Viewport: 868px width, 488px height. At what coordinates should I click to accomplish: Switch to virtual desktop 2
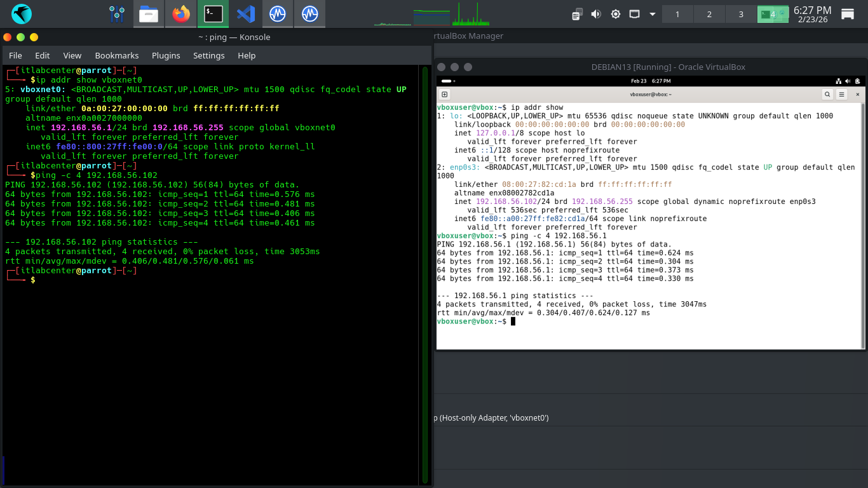(709, 14)
